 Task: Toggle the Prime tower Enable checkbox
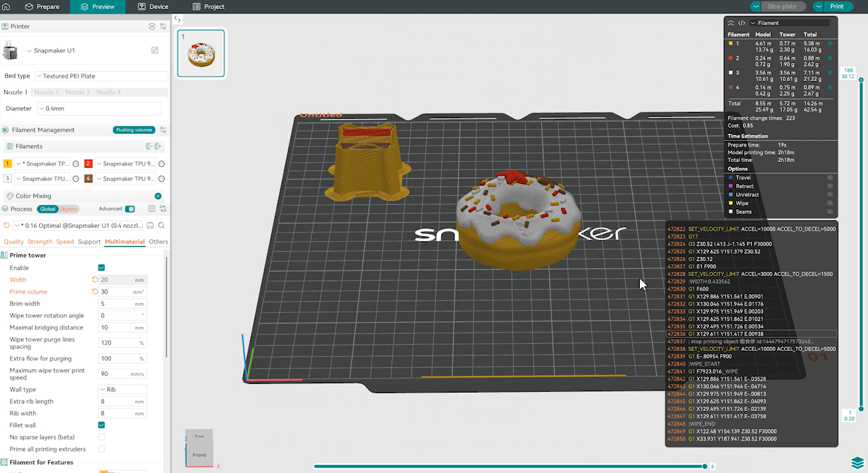tap(101, 268)
